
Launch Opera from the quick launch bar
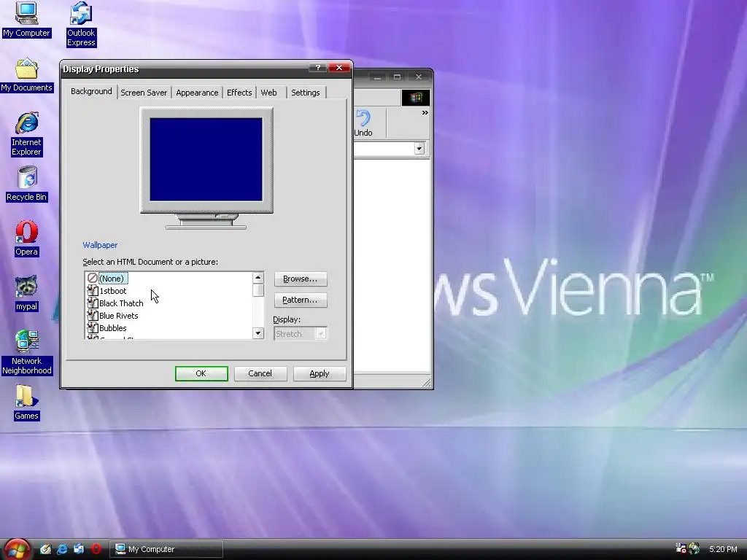pyautogui.click(x=96, y=549)
